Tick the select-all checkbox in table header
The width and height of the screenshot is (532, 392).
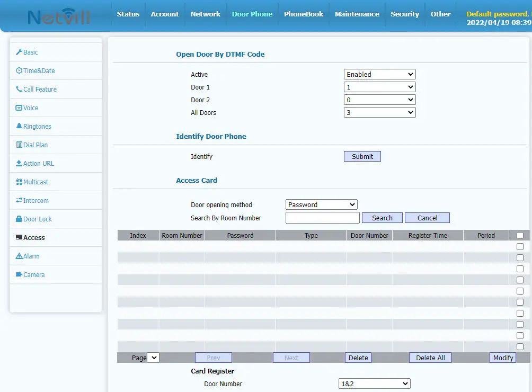coord(520,235)
